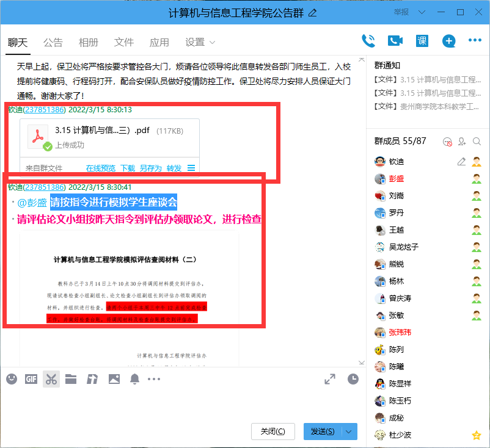Switch to the 文件 files tab
This screenshot has width=490, height=448.
point(123,42)
